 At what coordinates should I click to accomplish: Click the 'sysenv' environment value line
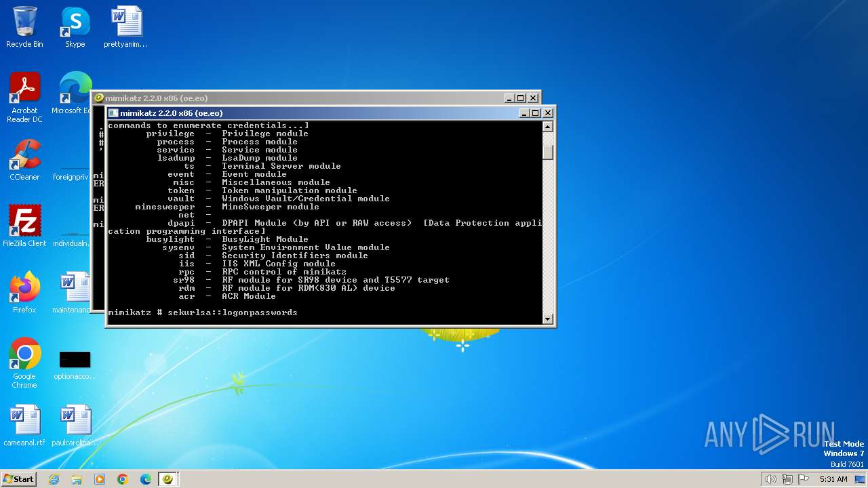click(x=276, y=247)
